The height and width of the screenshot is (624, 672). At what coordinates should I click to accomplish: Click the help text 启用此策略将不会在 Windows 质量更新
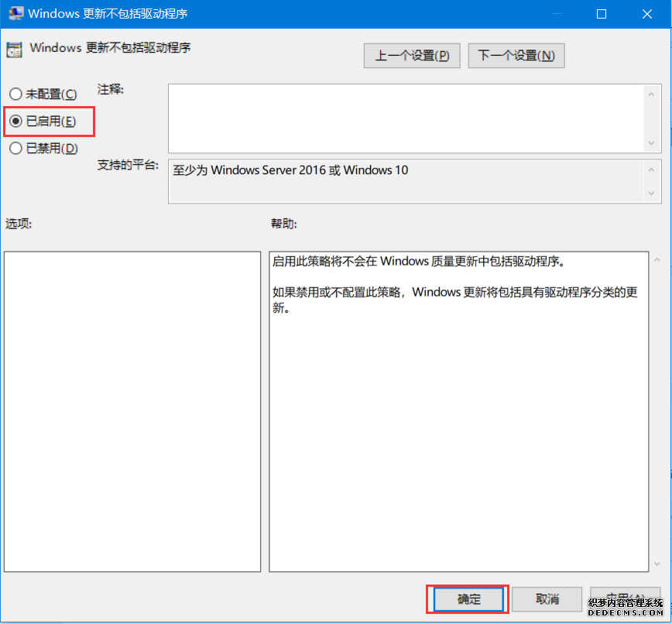(418, 261)
